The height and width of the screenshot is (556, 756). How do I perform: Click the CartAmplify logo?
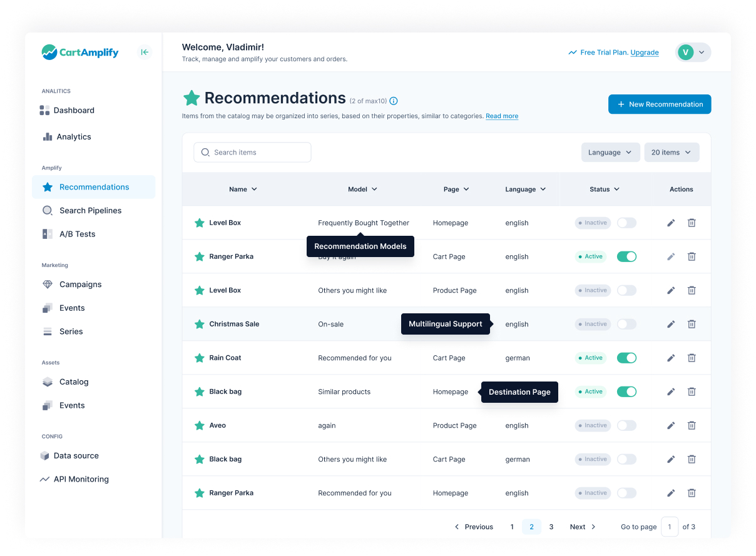[x=80, y=53]
